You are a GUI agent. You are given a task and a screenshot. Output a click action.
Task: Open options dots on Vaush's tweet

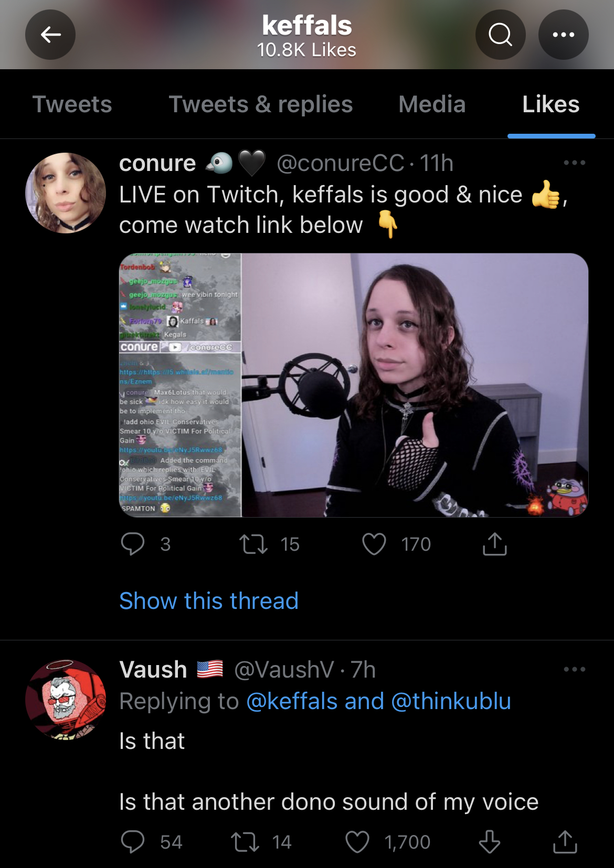tap(574, 669)
